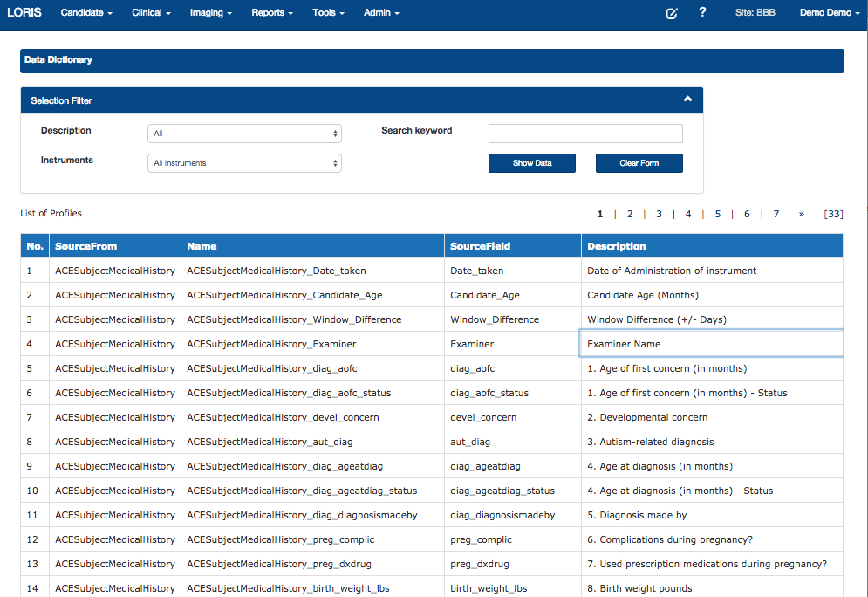Image resolution: width=868 pixels, height=597 pixels.
Task: Click the Clear Form button
Action: click(x=639, y=163)
